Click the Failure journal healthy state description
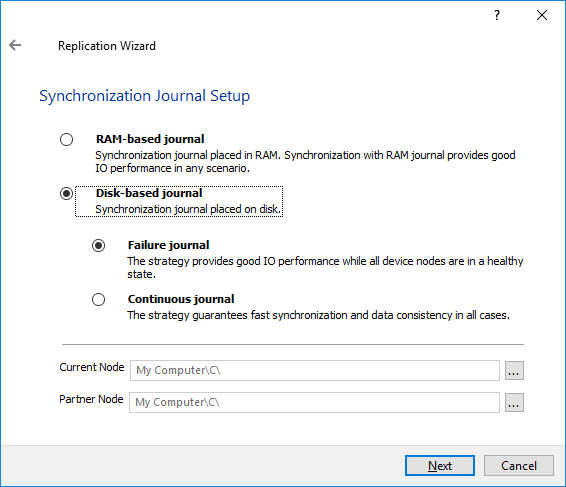566x487 pixels. [x=325, y=268]
